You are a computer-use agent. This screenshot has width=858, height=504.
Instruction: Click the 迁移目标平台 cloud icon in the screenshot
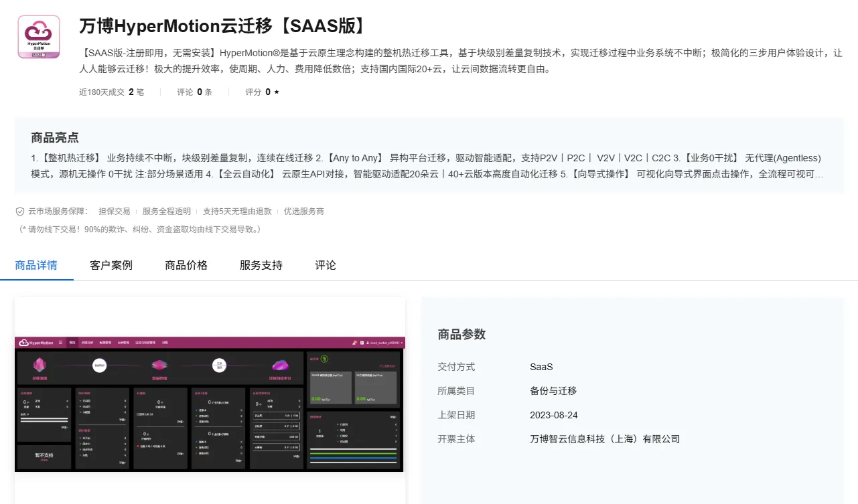[x=280, y=365]
